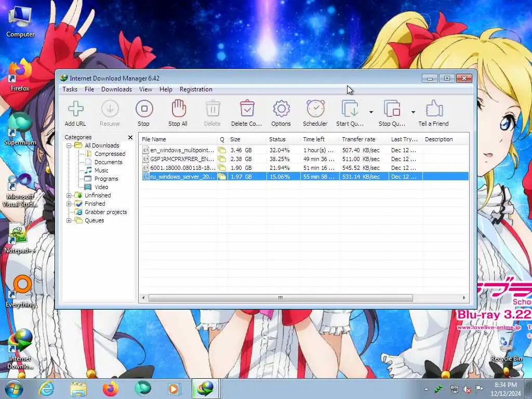This screenshot has width=532, height=399.
Task: Select the Music category
Action: point(101,170)
